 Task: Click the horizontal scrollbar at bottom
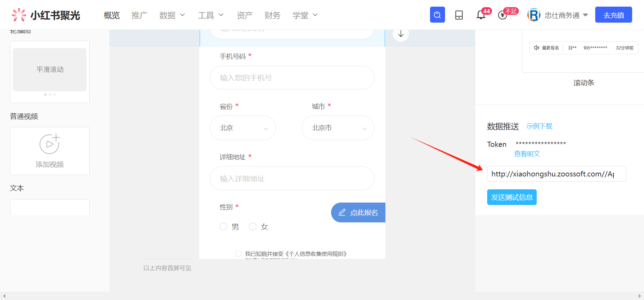coord(322,296)
